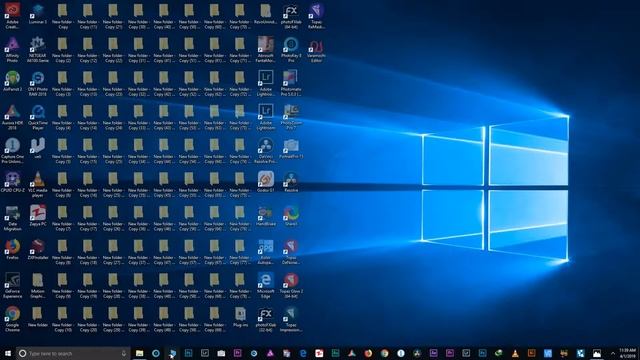This screenshot has height=360, width=640.
Task: Select the Gizdoz G1 shortcut
Action: 266,182
